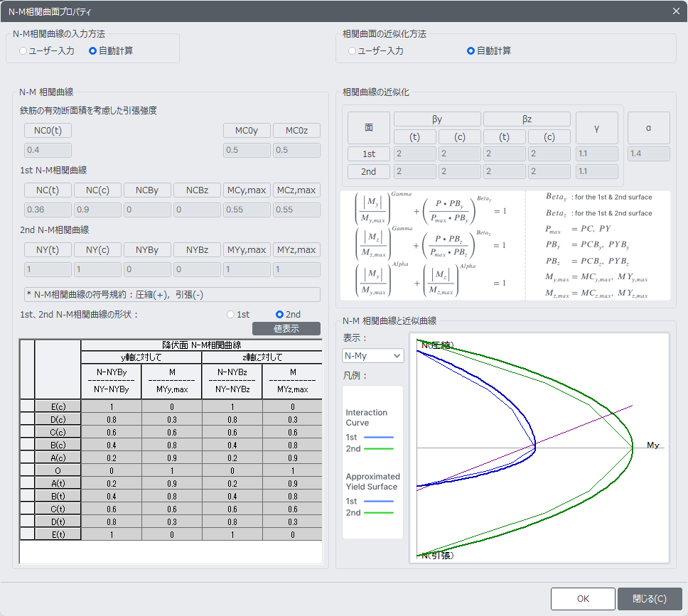This screenshot has width=688, height=616.
Task: Select the O table row header
Action: click(x=58, y=471)
